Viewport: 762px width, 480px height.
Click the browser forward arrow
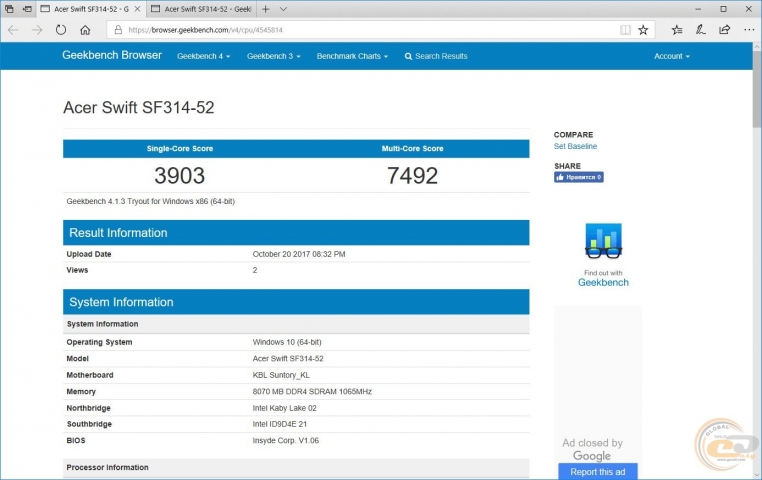click(x=37, y=30)
